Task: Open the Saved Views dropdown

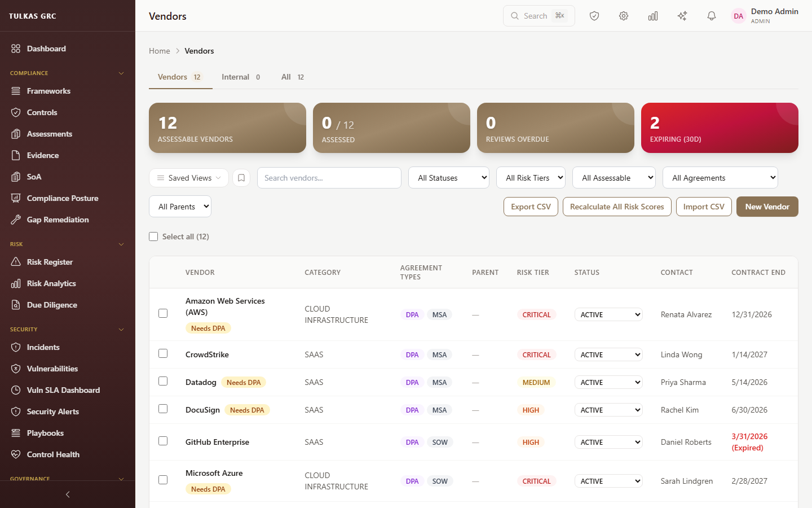Action: tap(189, 178)
